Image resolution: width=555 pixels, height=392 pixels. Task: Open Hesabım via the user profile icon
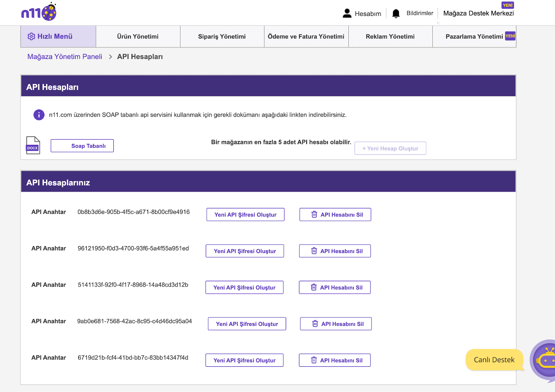tap(347, 14)
